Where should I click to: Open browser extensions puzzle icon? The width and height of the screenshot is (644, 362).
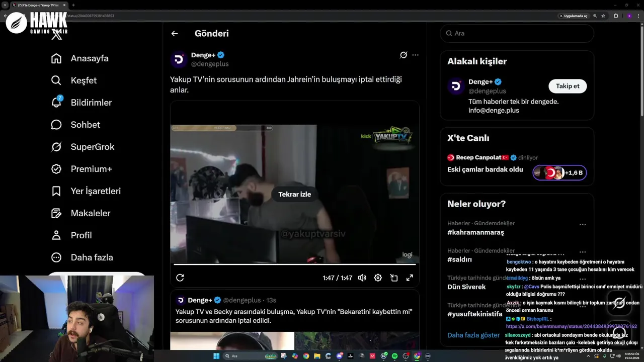click(616, 16)
